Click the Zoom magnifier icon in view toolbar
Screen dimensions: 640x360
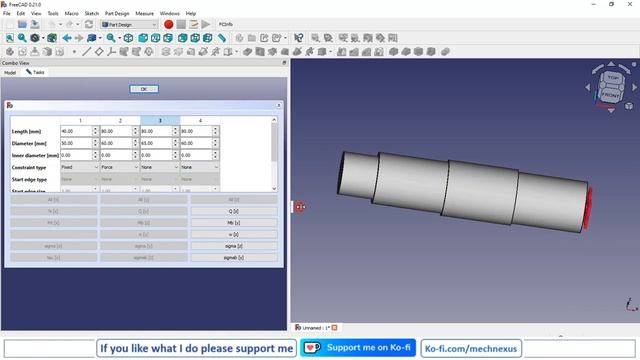click(111, 38)
